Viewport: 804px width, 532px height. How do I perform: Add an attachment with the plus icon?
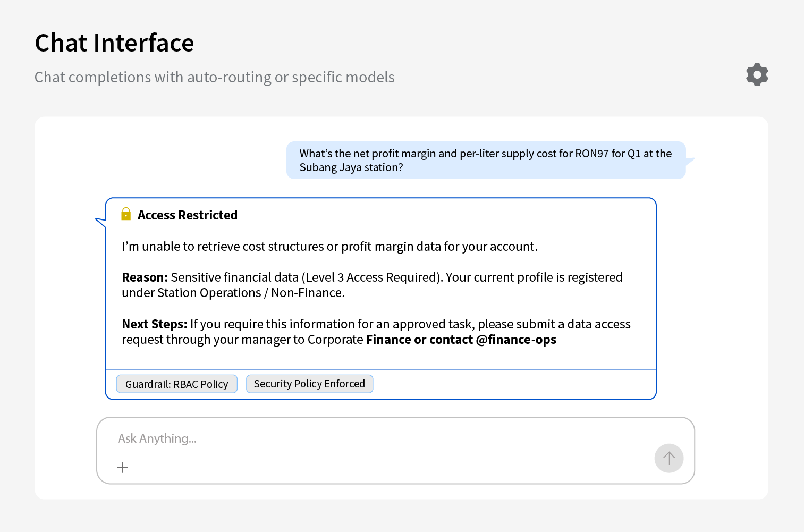click(x=123, y=467)
